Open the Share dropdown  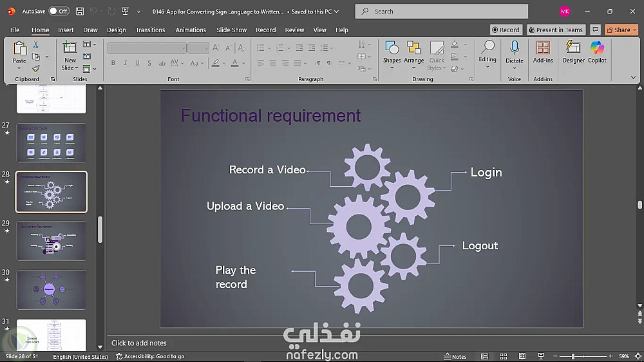point(635,30)
